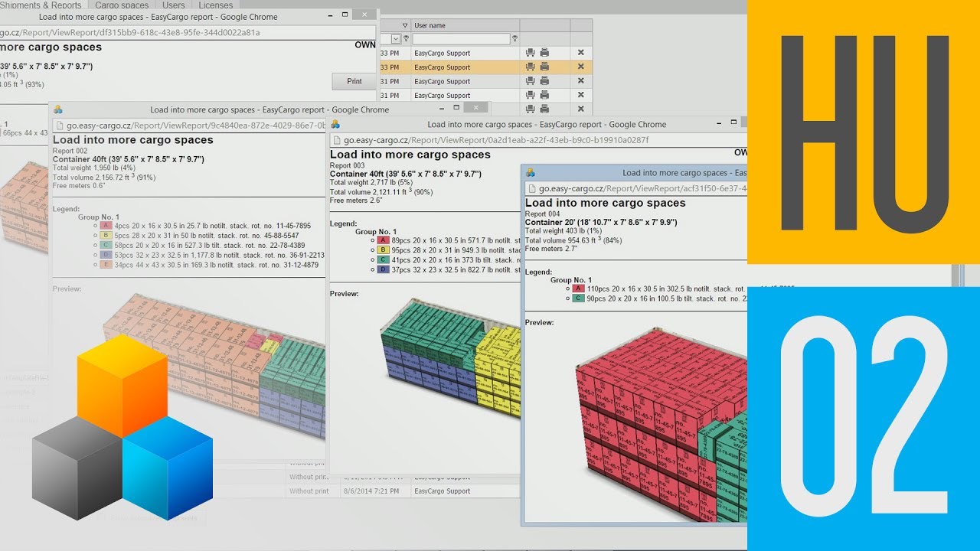Click the Report 002 window title bar text
Viewport: 980px width, 551px height.
(x=269, y=109)
